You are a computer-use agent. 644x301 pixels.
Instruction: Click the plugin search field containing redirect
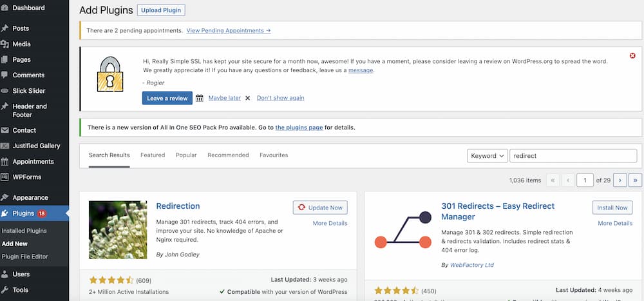pos(573,156)
